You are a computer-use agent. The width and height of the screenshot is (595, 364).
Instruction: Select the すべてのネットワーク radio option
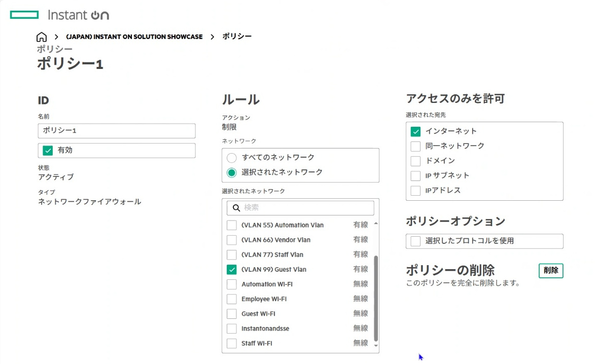pos(232,158)
